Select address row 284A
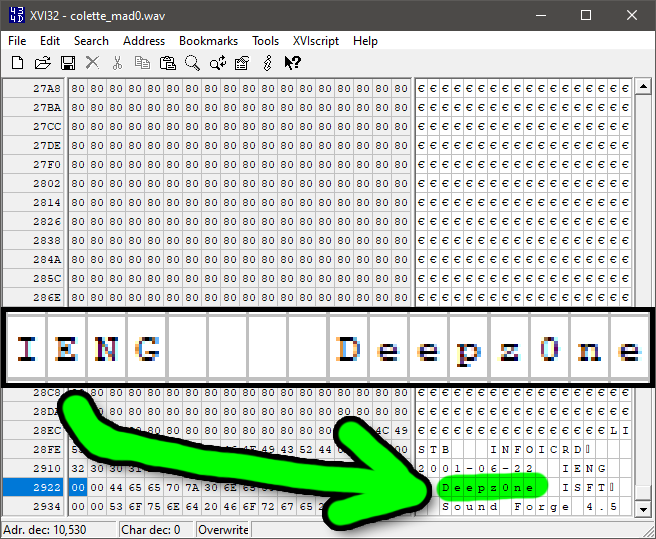This screenshot has width=656, height=539. pyautogui.click(x=33, y=259)
